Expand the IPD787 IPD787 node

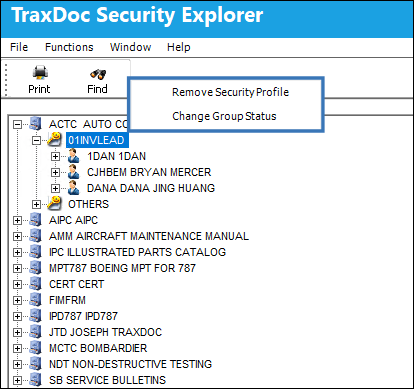[17, 316]
